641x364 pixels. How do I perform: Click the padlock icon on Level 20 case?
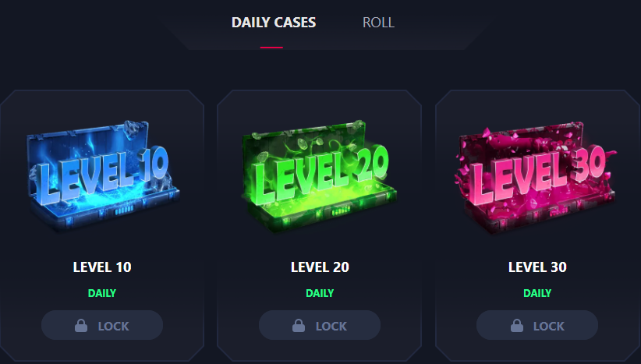[299, 326]
